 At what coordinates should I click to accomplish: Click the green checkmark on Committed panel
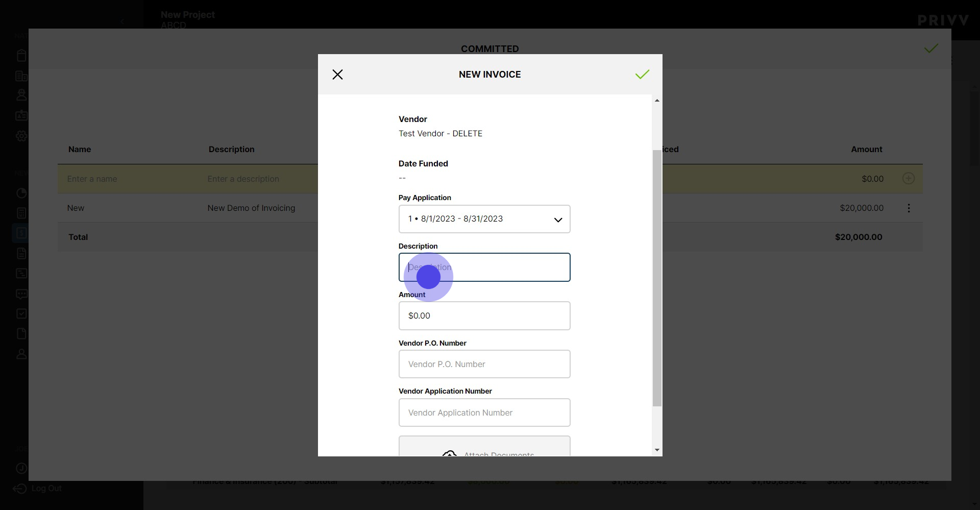click(x=931, y=48)
